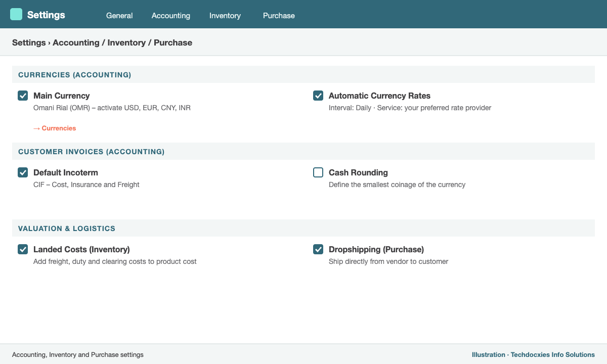Screen dimensions: 607x364
Task: Click the Omani Rial (OMR) description text
Action: [112, 108]
